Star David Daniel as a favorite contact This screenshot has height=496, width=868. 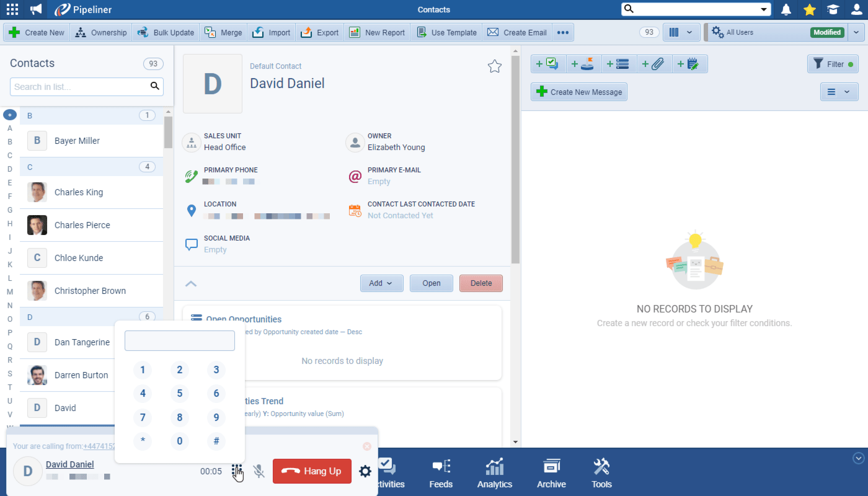pos(494,66)
